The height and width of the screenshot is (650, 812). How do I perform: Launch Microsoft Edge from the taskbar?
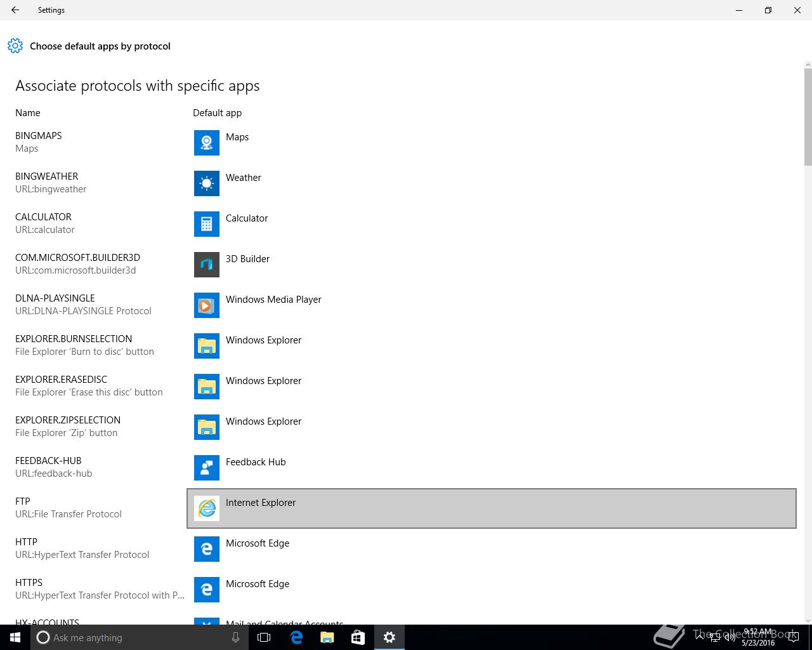click(296, 637)
